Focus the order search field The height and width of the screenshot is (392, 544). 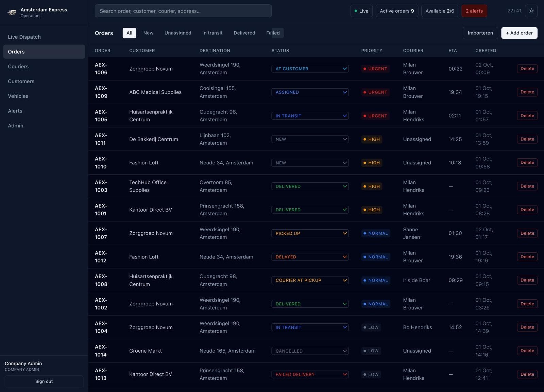183,11
